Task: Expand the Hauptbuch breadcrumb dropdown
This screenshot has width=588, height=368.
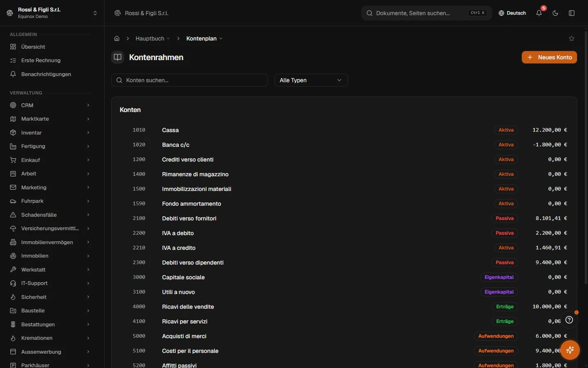Action: (153, 38)
